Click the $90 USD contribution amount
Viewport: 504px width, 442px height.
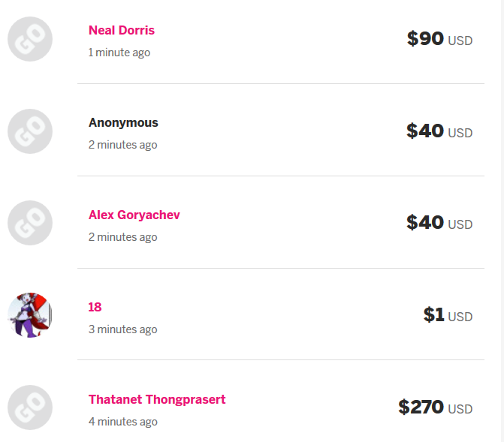point(439,39)
